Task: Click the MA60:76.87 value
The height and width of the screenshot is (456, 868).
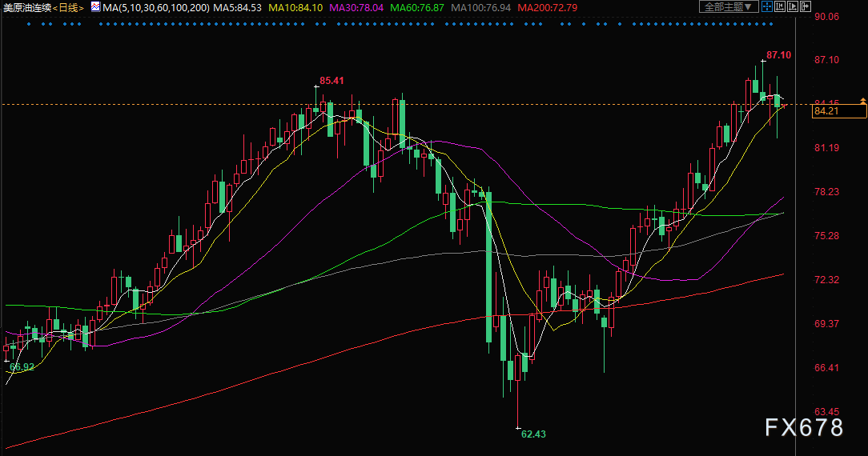Action: (x=417, y=8)
